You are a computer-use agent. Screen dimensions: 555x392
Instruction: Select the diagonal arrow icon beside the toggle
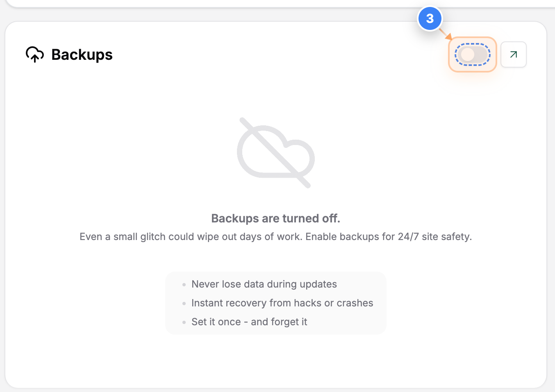pos(513,54)
